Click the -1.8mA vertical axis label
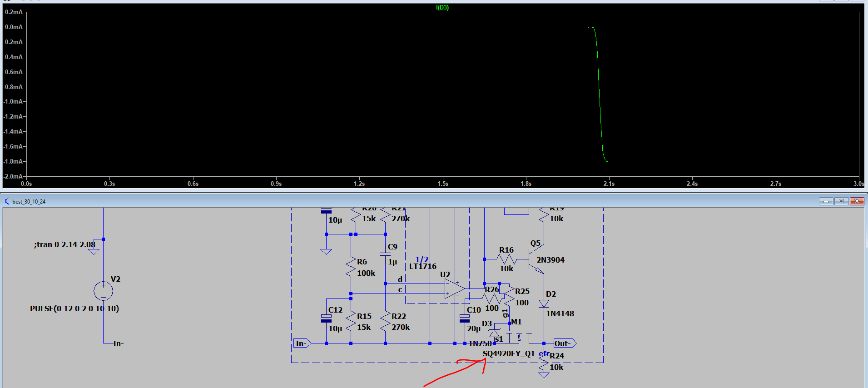 pos(13,161)
